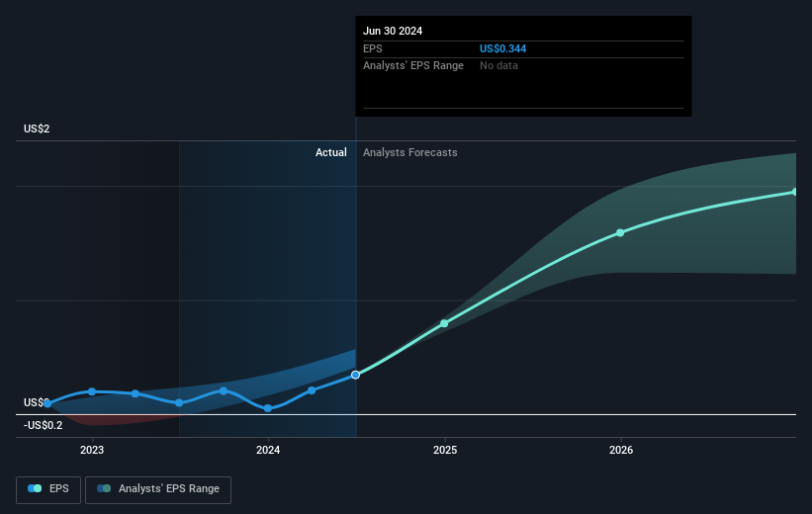Select the highlighted Jun 30 2024 EPS point
The width and height of the screenshot is (812, 514).
(355, 375)
